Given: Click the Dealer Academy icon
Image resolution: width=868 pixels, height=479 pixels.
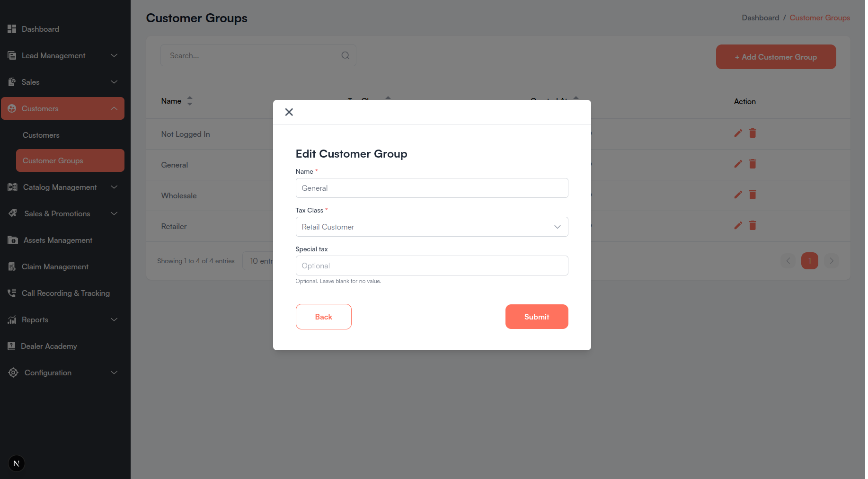Looking at the screenshot, I should 11,346.
